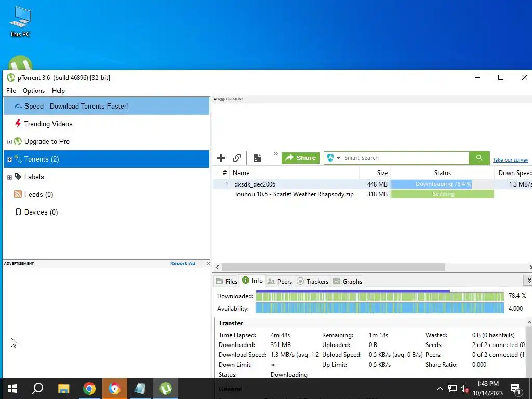Screen dimensions: 532x399
Task: Open File Explorer from the taskbar
Action: click(x=63, y=389)
